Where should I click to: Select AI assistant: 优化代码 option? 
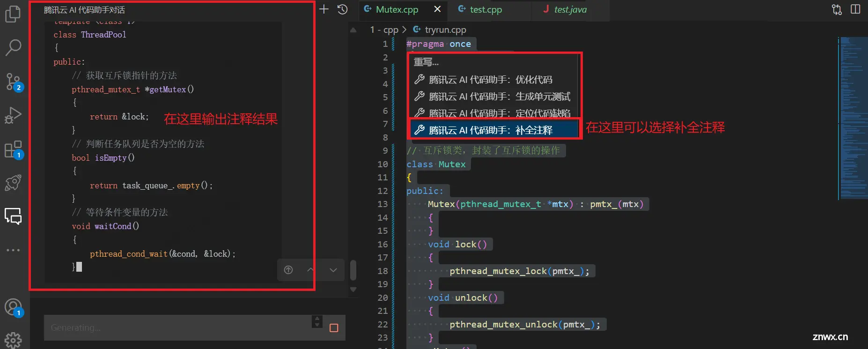click(494, 80)
